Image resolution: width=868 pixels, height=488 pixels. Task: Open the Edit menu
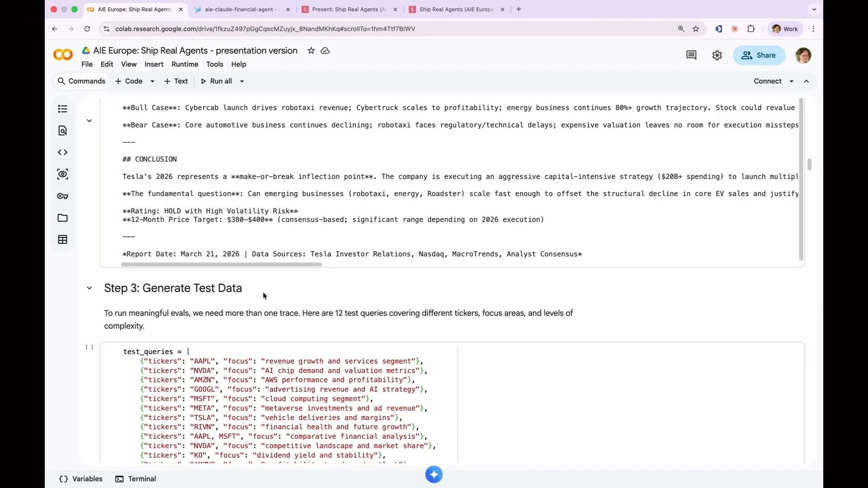[107, 64]
